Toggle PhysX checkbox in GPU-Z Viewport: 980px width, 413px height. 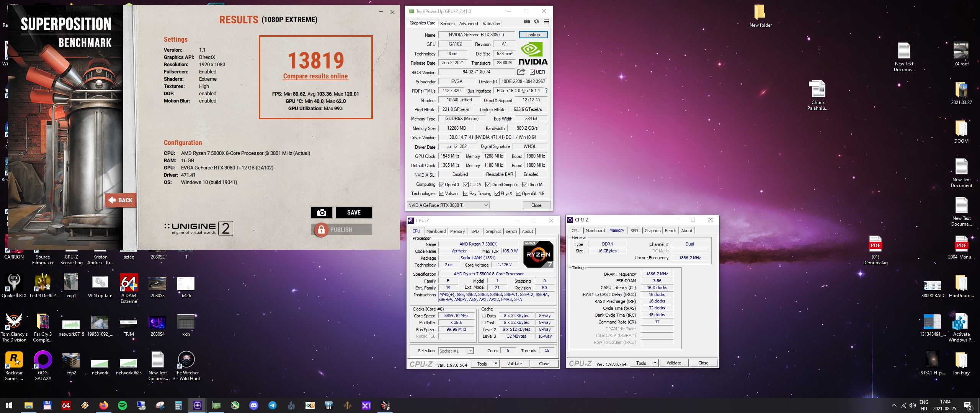497,193
